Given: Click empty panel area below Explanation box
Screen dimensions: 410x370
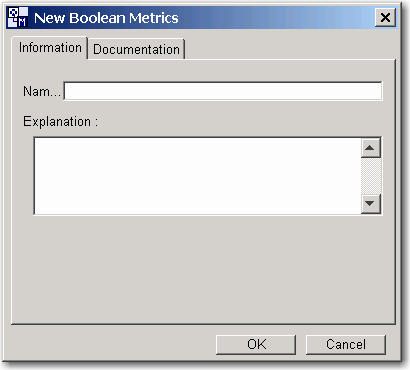Looking at the screenshot, I should click(203, 268).
